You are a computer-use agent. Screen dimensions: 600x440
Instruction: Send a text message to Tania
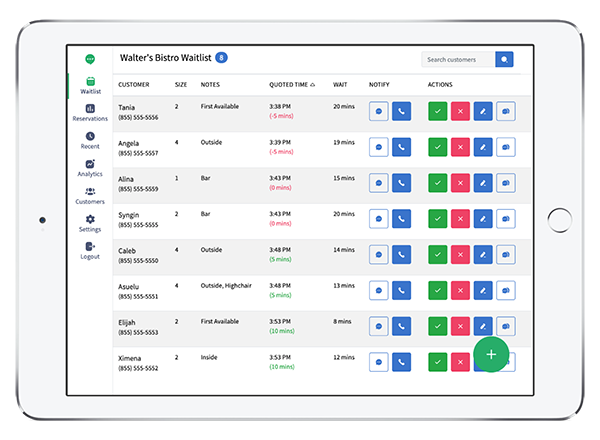click(379, 111)
